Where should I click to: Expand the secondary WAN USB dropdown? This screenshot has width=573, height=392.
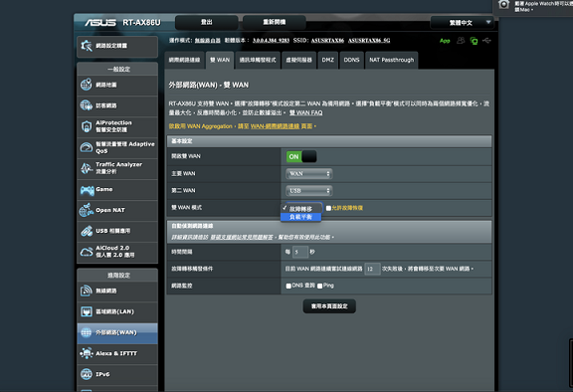[x=308, y=191]
